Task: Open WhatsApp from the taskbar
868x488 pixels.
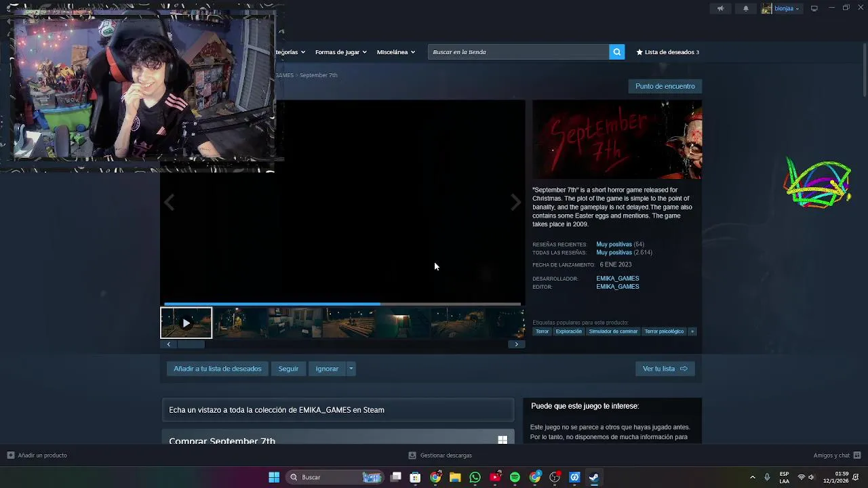Action: coord(475,477)
